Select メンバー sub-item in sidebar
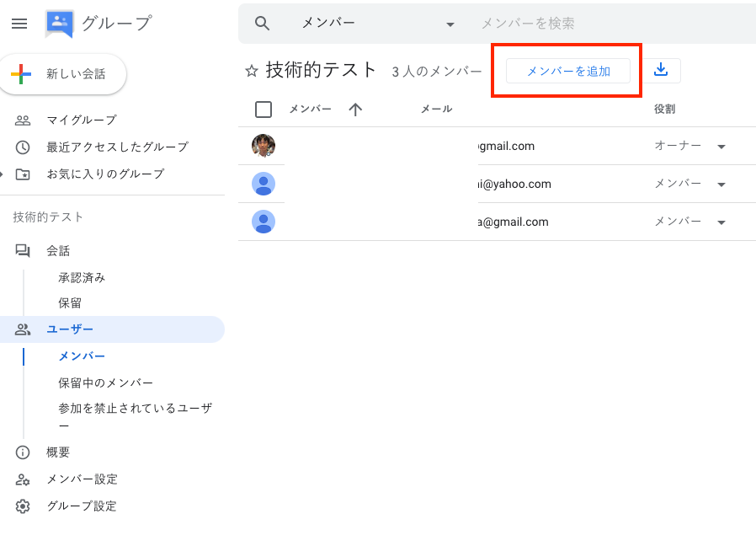The height and width of the screenshot is (535, 756). click(x=82, y=356)
